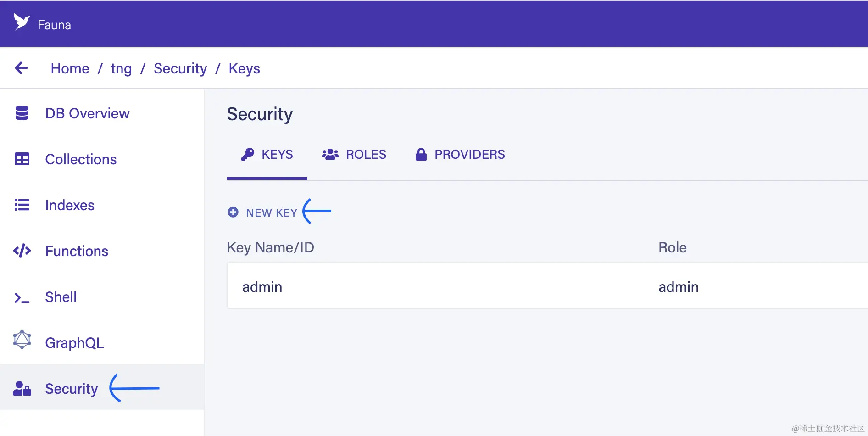Screen dimensions: 868x436
Task: Click the DB Overview database icon
Action: tap(22, 113)
